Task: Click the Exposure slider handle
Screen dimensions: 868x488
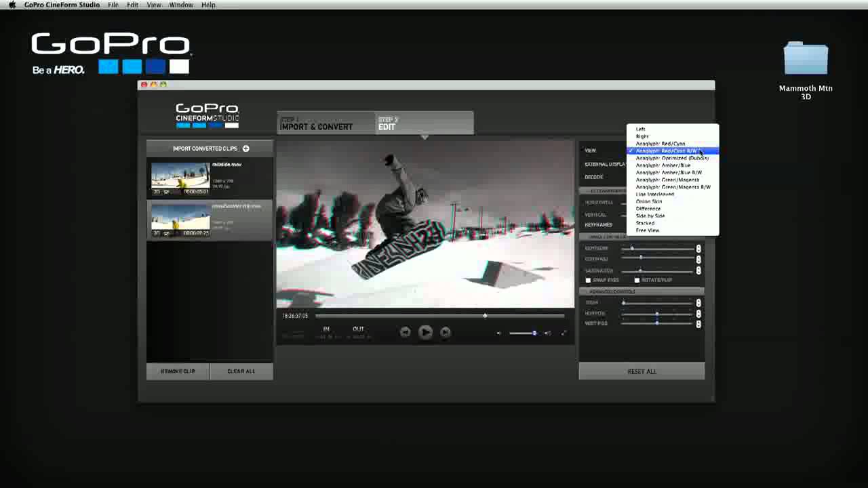Action: pos(632,248)
